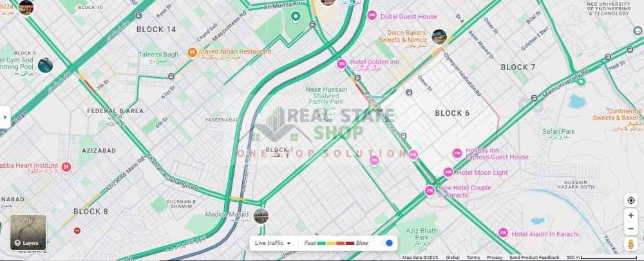Open the Live traffic dropdown
This screenshot has width=644, height=261.
(x=272, y=243)
